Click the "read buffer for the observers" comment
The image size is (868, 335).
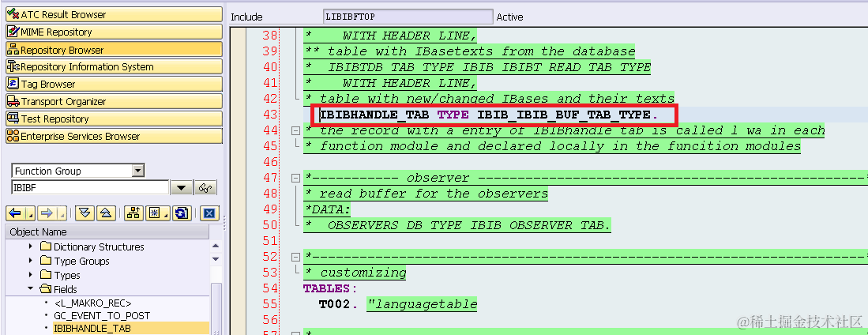point(426,194)
